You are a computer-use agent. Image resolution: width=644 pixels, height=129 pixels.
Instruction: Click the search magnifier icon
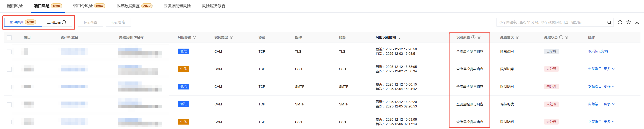click(x=609, y=22)
